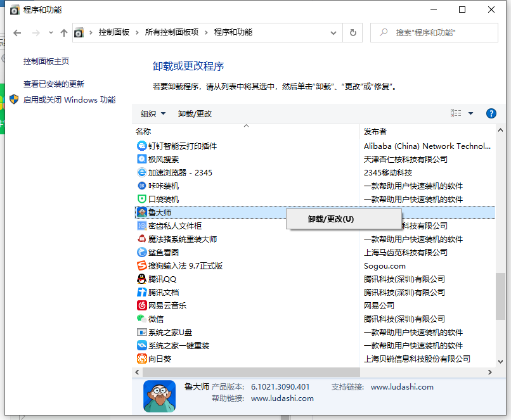Expand the 组织 dropdown menu

pos(153,114)
